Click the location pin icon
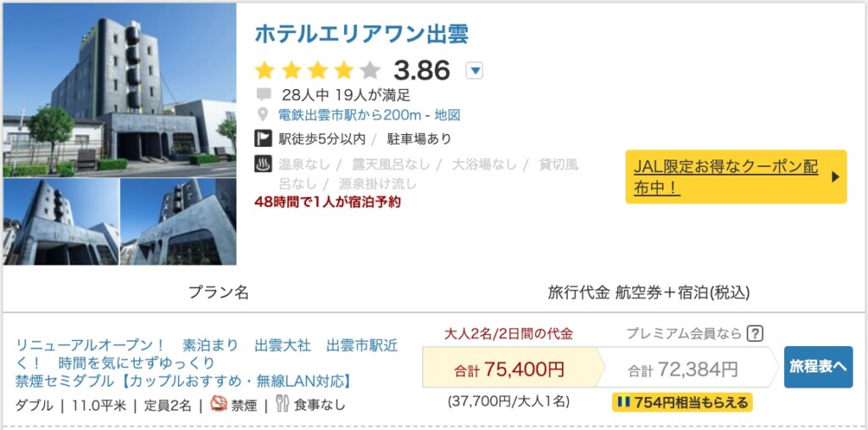The image size is (868, 430). tap(264, 115)
